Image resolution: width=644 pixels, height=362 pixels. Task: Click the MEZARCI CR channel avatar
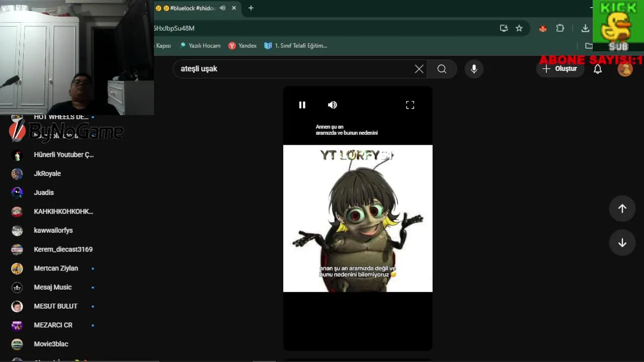[17, 325]
